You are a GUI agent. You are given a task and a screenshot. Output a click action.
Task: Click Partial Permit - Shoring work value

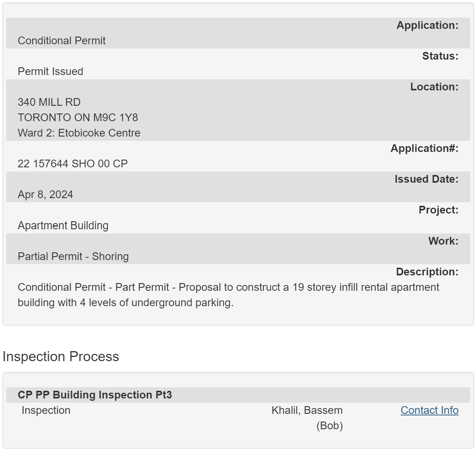click(73, 257)
